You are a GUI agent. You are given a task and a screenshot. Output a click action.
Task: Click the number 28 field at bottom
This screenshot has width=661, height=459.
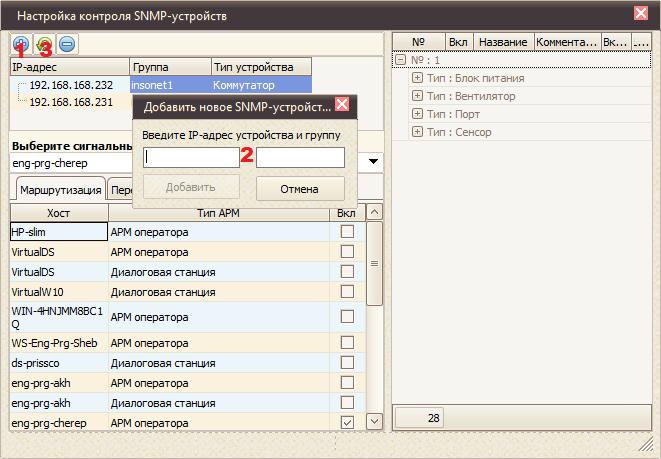point(419,418)
